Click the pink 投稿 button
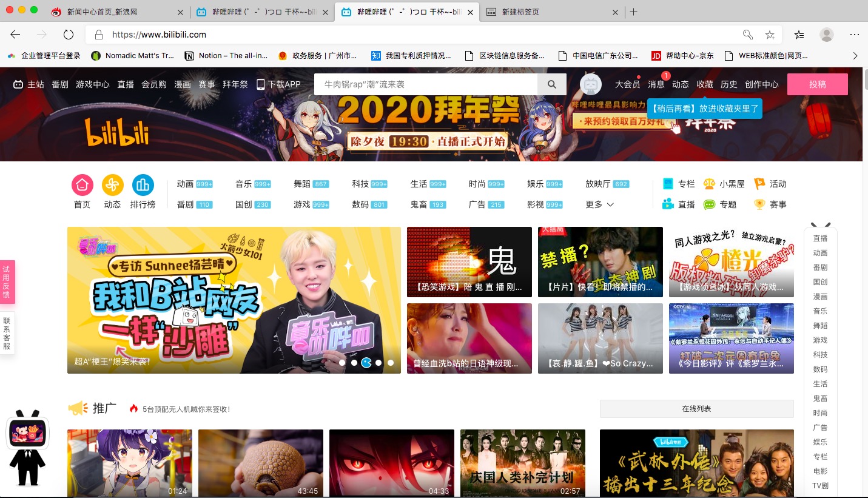The width and height of the screenshot is (868, 498). [x=818, y=84]
